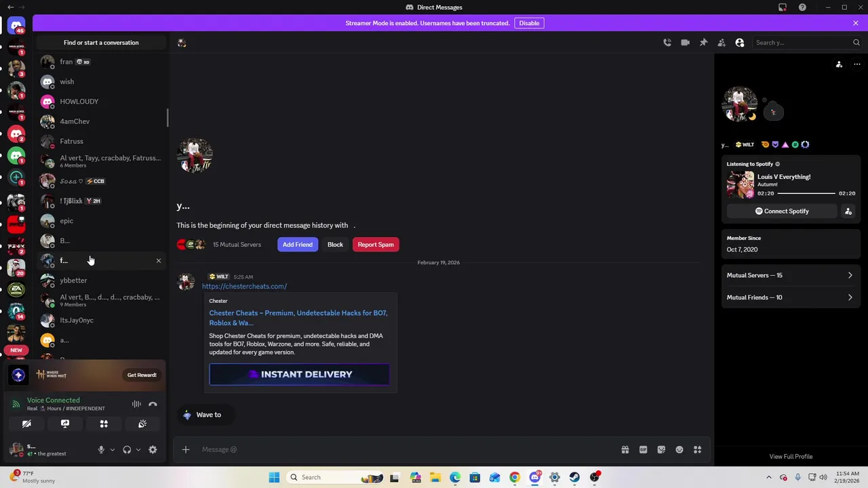This screenshot has width=868, height=488.
Task: Open profile more options (three dots)
Action: (857, 64)
